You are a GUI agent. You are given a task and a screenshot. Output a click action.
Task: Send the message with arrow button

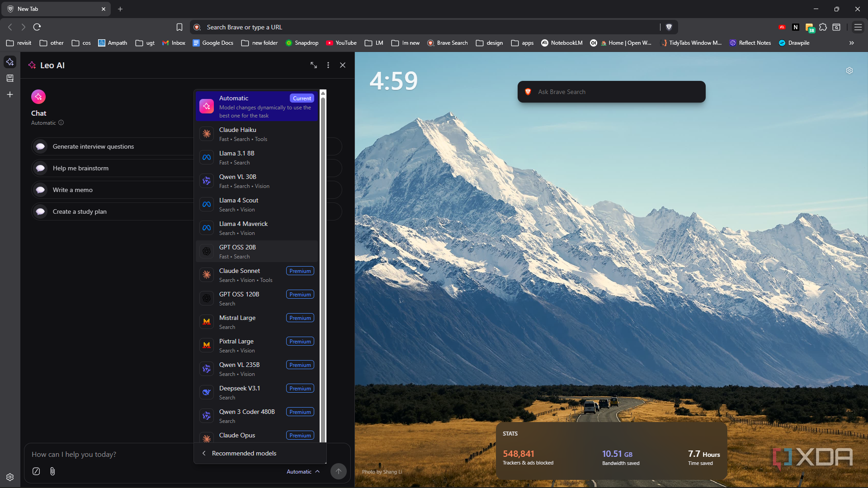pos(339,471)
